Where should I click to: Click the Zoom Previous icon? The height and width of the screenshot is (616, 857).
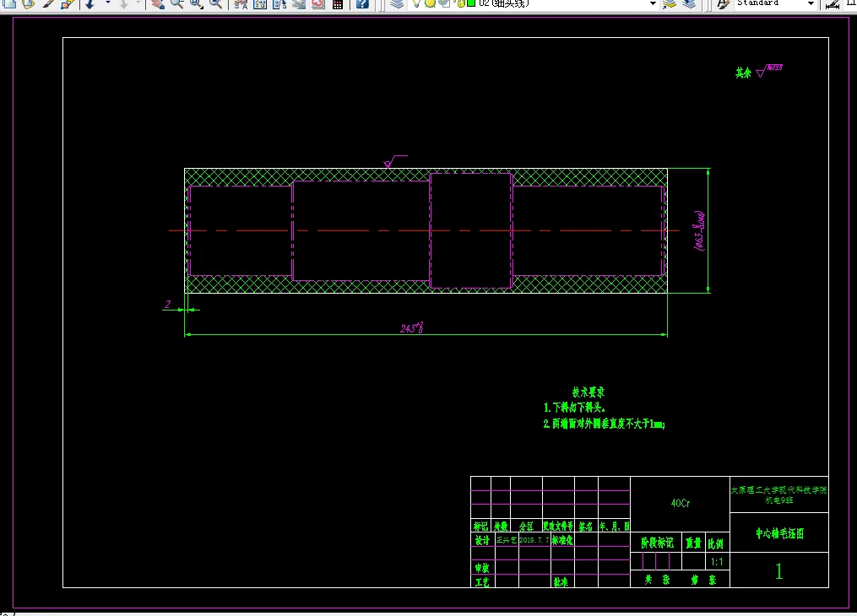[216, 4]
